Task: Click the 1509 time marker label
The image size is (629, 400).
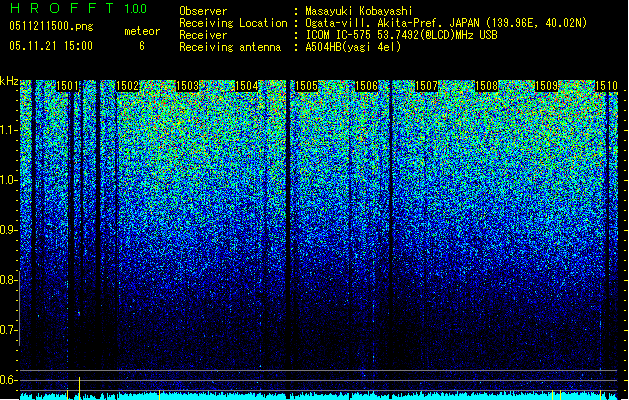Action: (547, 86)
